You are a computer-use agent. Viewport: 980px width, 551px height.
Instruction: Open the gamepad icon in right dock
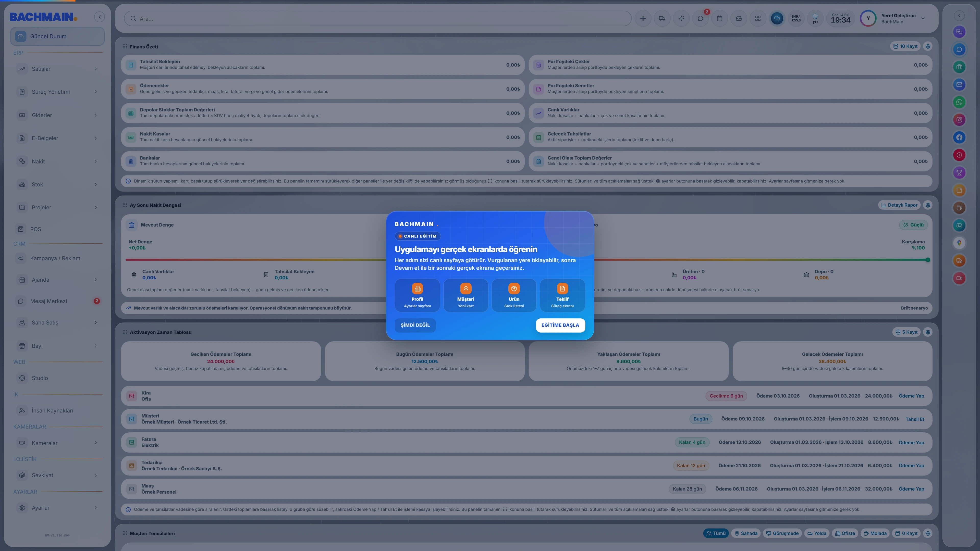coord(959,226)
